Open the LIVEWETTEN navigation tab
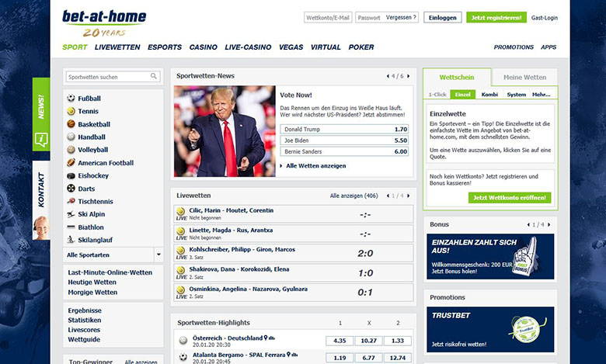This screenshot has width=606, height=364. tap(117, 47)
